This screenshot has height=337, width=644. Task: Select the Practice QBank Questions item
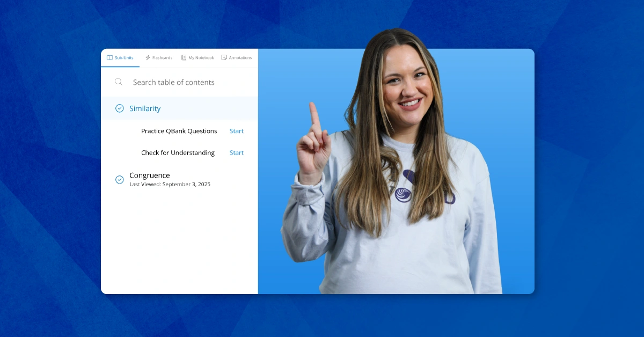click(179, 131)
